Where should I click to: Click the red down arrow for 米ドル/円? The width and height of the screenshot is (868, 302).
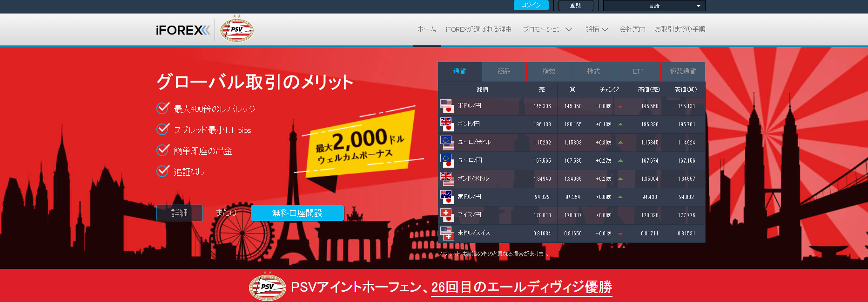pyautogui.click(x=620, y=107)
